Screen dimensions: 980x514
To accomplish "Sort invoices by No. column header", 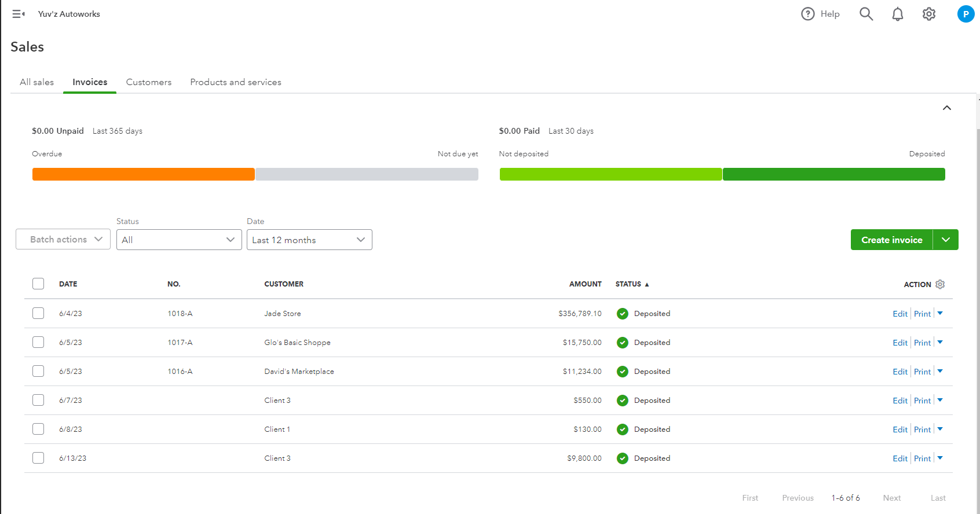I will (x=174, y=284).
